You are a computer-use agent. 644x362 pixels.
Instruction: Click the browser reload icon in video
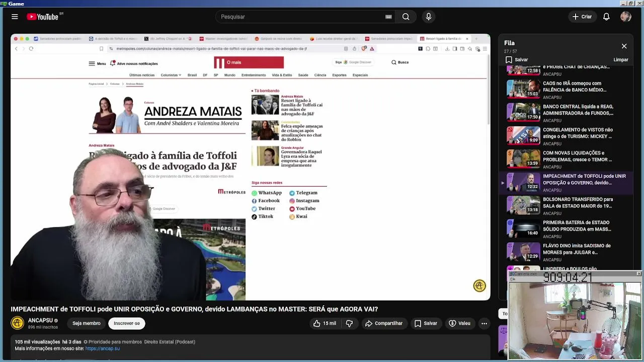(31, 49)
